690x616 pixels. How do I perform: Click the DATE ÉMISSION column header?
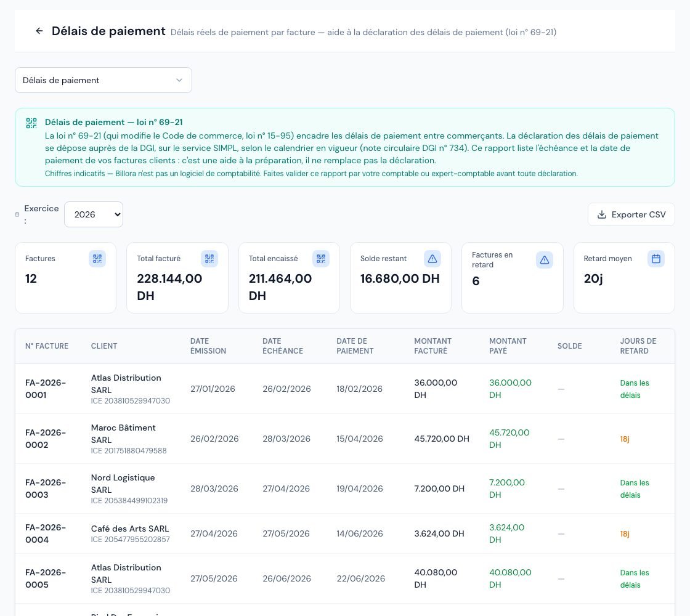click(x=208, y=346)
